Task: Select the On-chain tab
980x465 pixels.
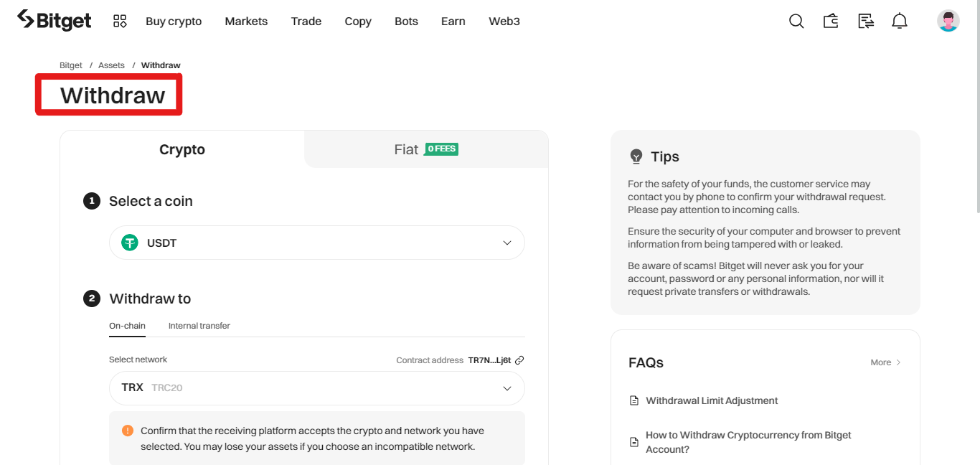Action: (127, 326)
